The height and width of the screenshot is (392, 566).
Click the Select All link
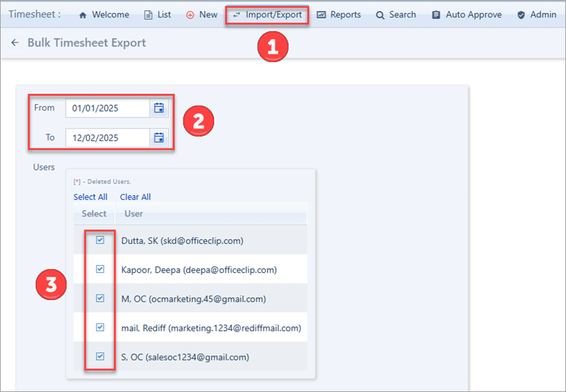tap(91, 197)
